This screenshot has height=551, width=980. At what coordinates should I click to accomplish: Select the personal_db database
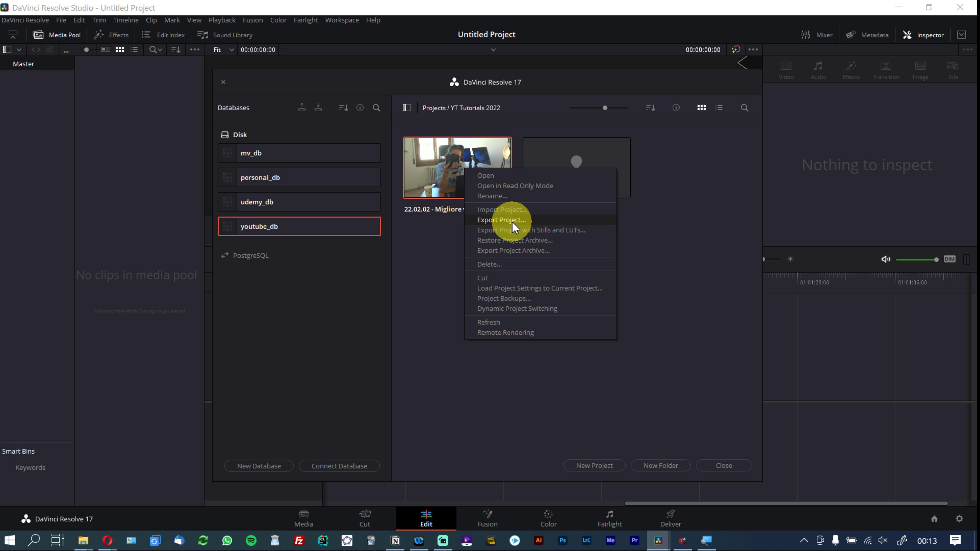(299, 177)
